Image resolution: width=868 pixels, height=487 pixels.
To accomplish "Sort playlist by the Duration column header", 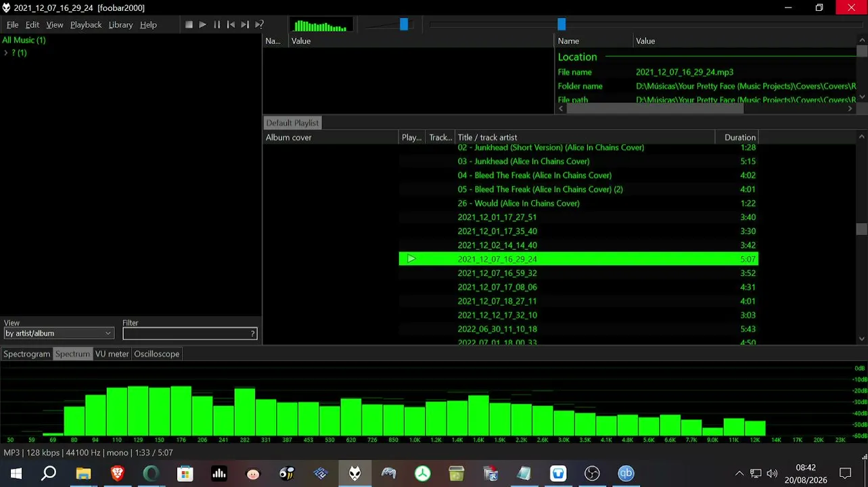I will tap(737, 137).
